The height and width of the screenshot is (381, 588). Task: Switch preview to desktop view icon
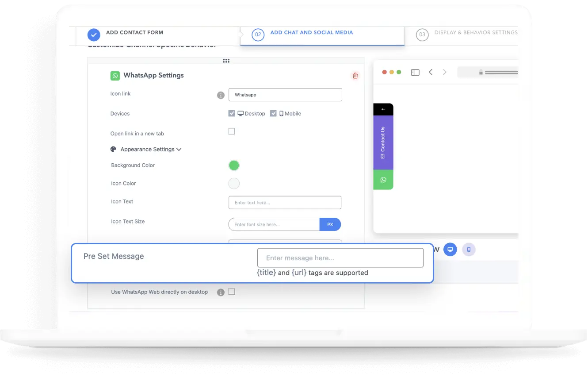[x=450, y=250]
